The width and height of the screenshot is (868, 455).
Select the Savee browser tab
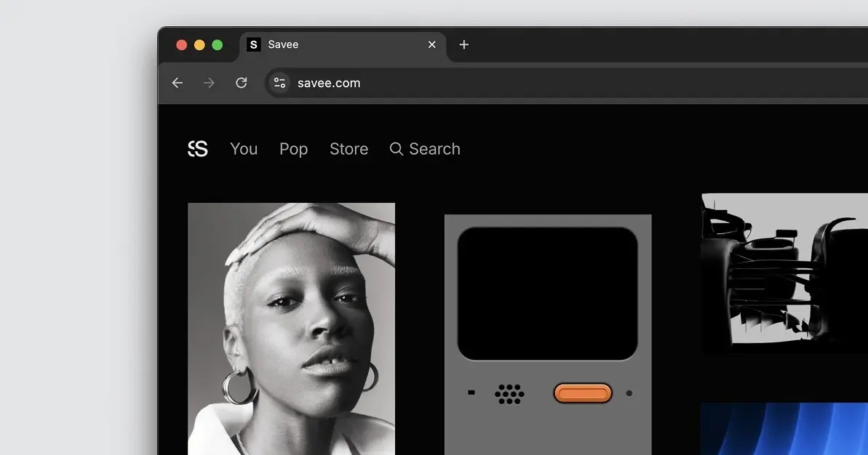(x=343, y=45)
